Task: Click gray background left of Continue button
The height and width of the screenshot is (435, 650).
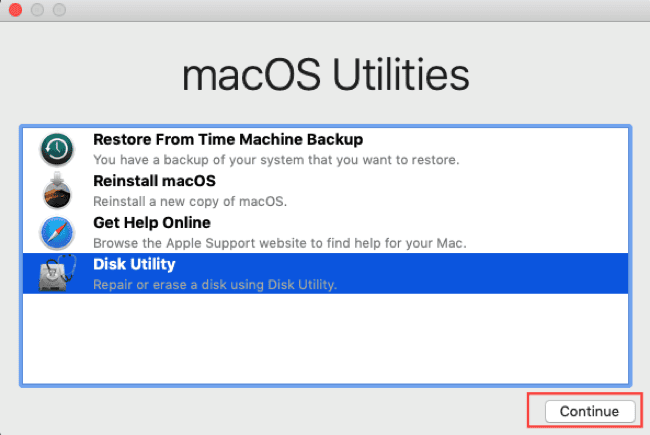Action: click(300, 411)
